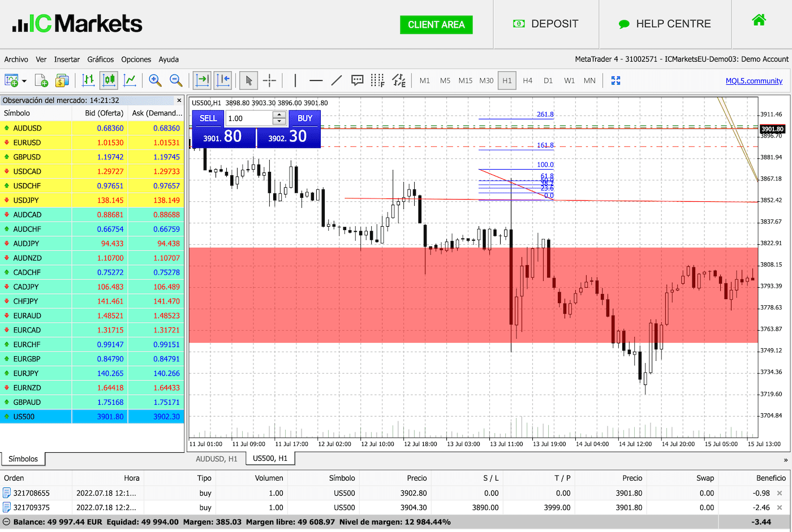Close order 321708655 with X

780,493
